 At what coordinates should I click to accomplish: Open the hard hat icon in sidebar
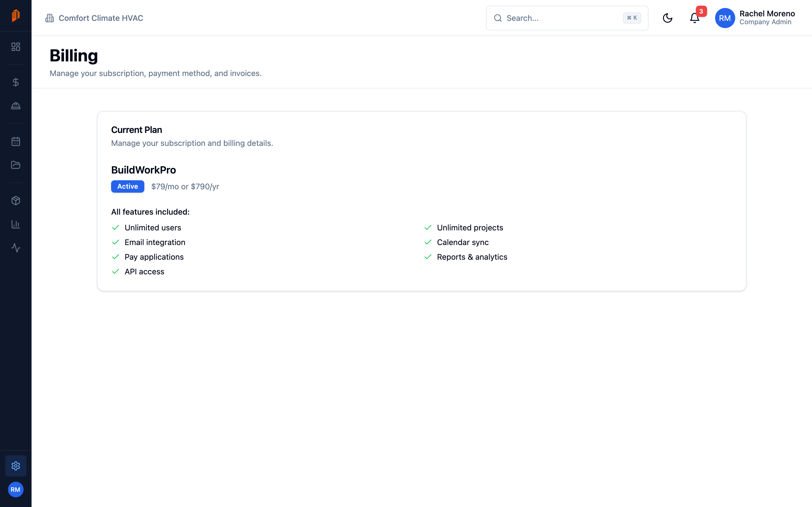(16, 106)
